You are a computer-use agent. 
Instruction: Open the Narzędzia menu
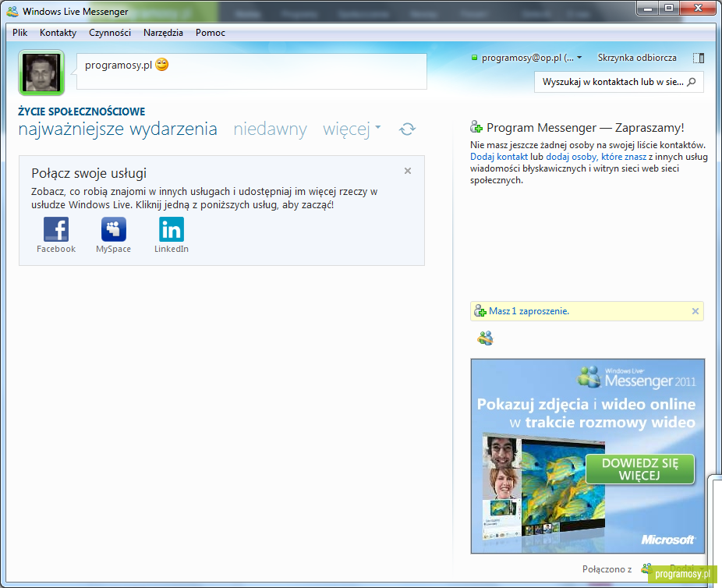click(163, 33)
